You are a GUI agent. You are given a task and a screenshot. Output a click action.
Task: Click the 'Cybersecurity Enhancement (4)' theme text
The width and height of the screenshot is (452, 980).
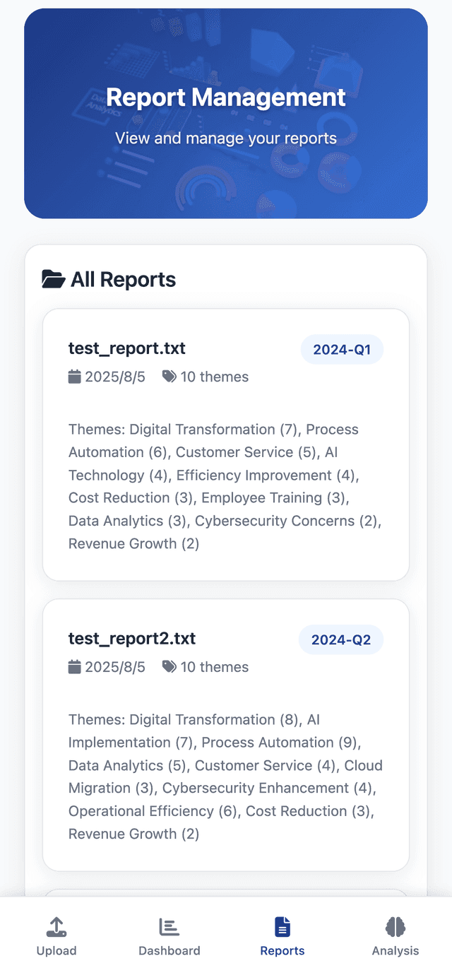[x=268, y=788]
